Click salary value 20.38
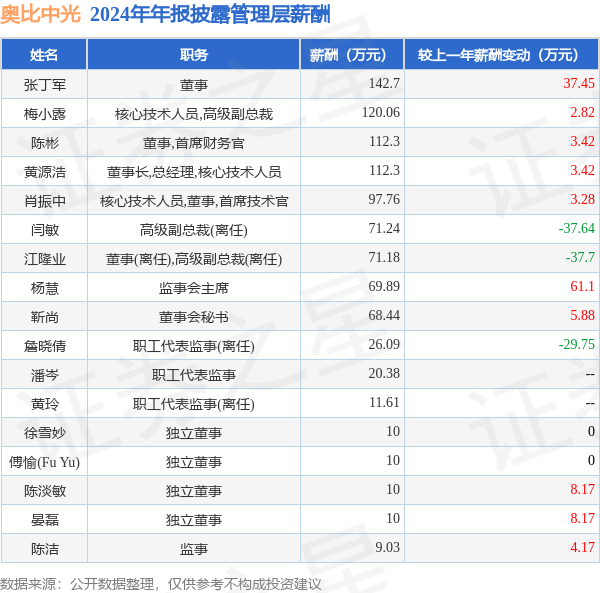600x593 pixels. click(x=384, y=373)
